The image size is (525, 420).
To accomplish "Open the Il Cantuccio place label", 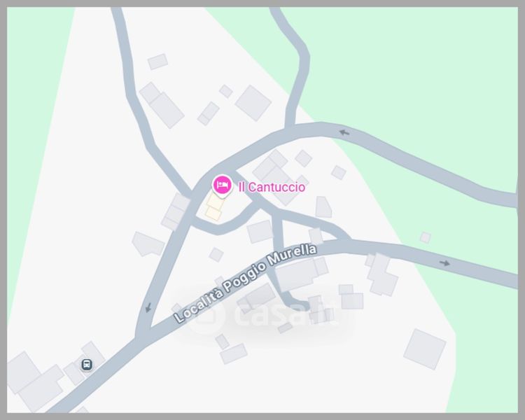I will tap(272, 187).
